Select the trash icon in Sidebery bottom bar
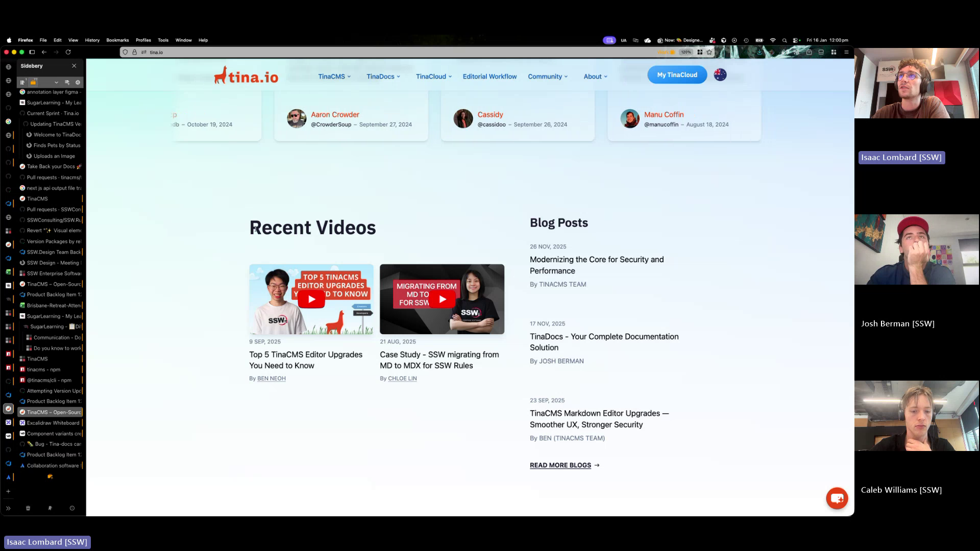The image size is (980, 551). click(x=28, y=508)
